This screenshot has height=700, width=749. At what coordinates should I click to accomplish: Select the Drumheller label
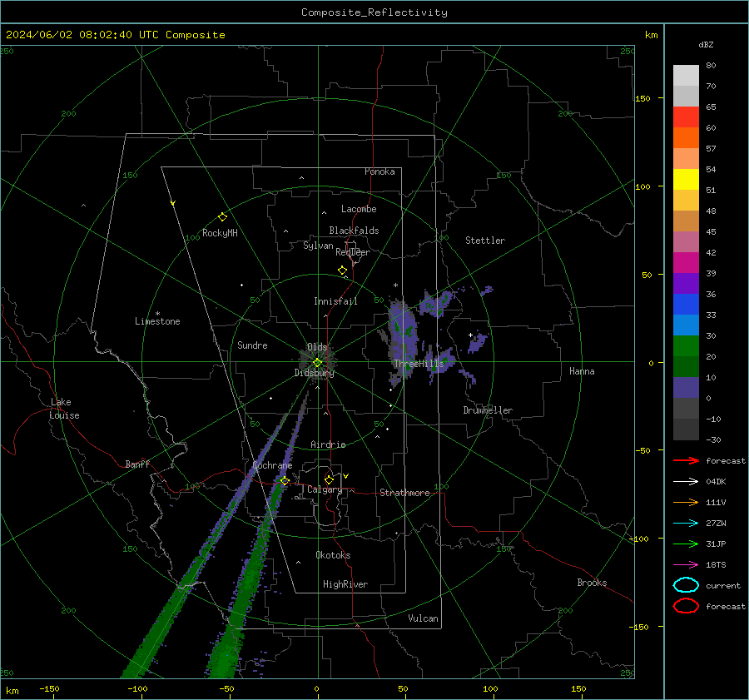click(x=488, y=410)
